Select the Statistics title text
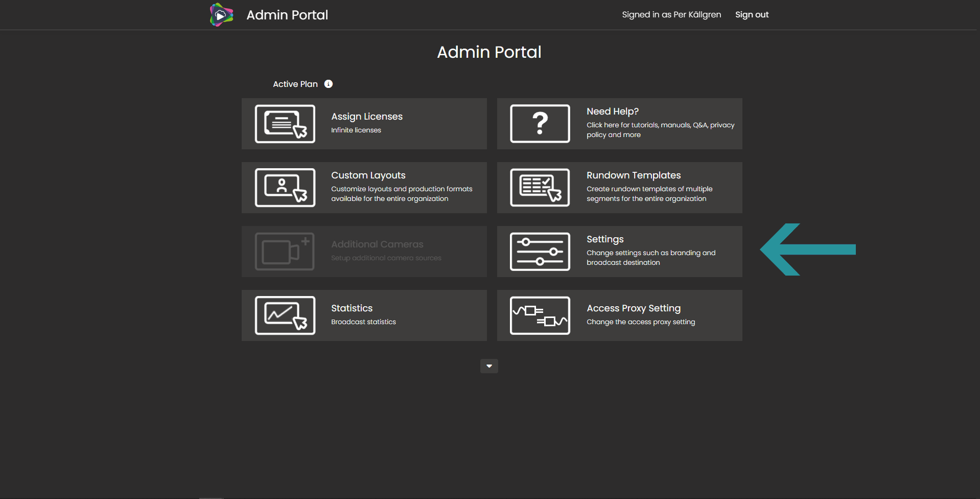Viewport: 980px width, 499px height. (352, 308)
